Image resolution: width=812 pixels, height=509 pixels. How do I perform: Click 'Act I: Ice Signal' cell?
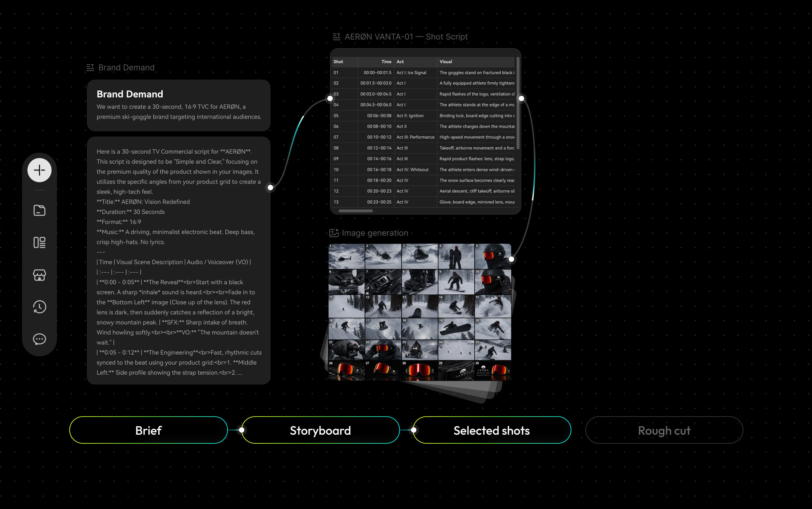coord(415,72)
